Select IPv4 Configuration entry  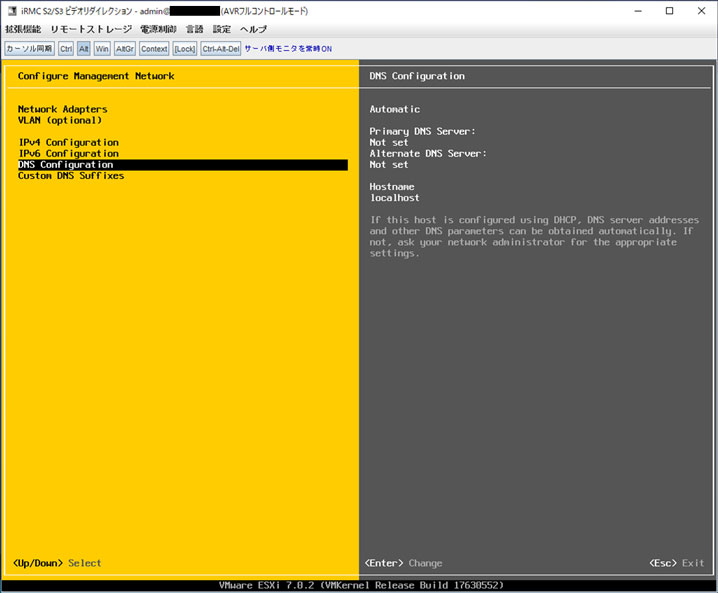[69, 142]
